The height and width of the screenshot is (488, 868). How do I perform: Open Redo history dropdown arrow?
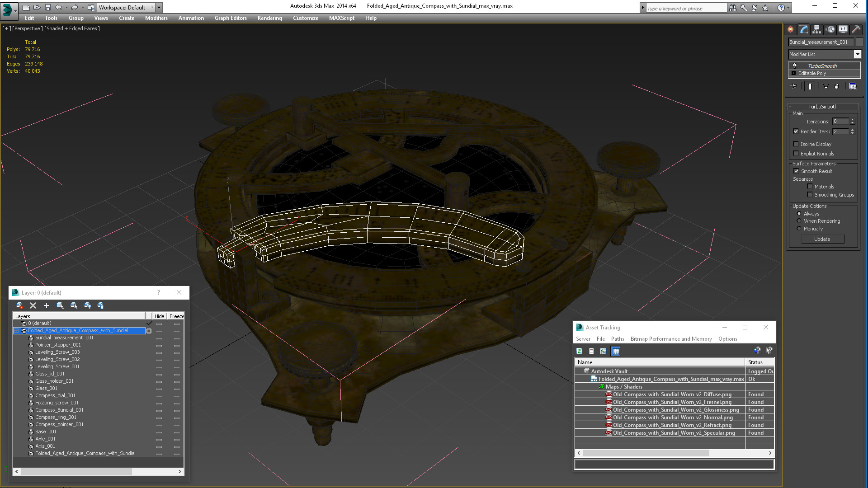pyautogui.click(x=83, y=7)
